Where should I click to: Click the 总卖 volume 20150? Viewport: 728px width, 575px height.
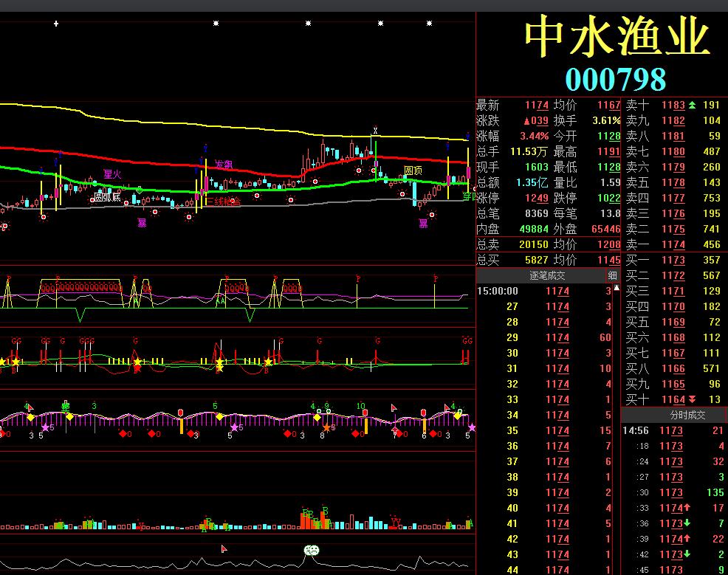click(534, 244)
